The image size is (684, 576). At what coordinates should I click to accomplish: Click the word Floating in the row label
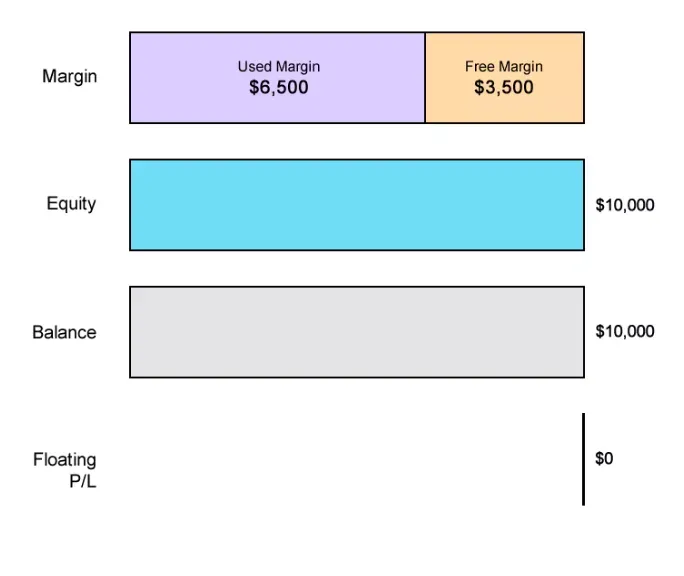click(65, 460)
